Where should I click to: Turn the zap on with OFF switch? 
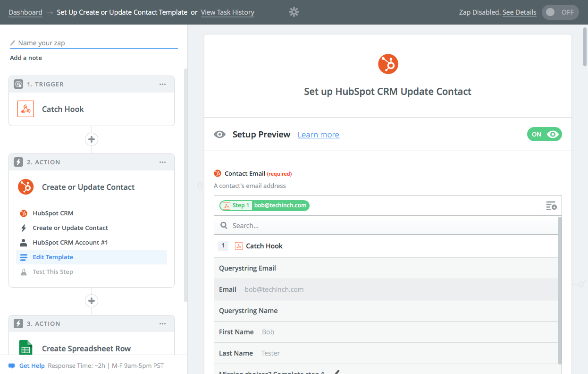pyautogui.click(x=561, y=12)
